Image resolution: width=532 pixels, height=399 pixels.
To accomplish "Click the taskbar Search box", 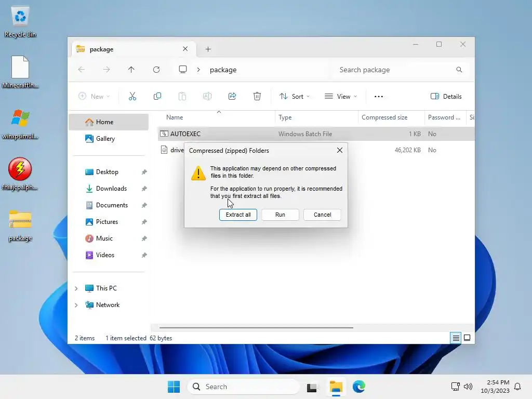I will pyautogui.click(x=243, y=387).
